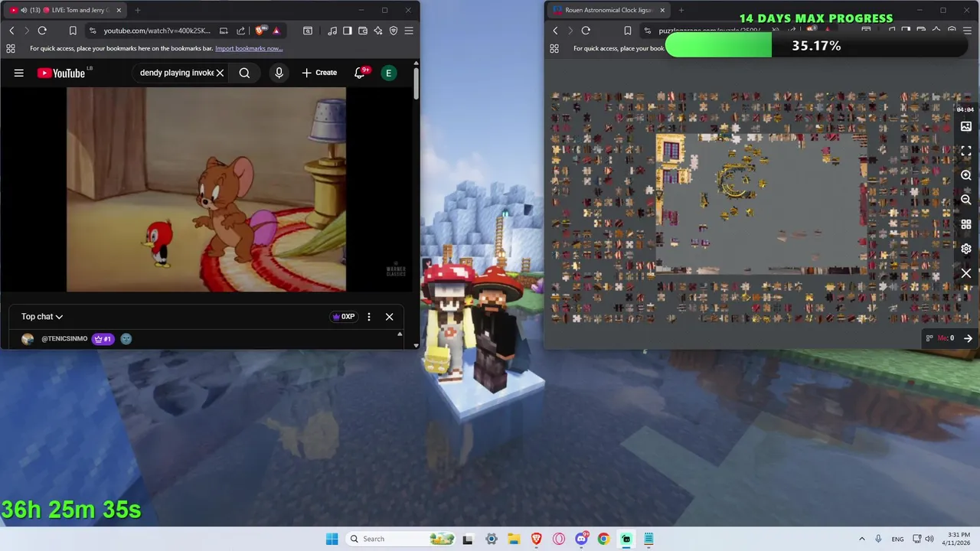This screenshot has height=551, width=980.
Task: Focus the YouTube search input field
Action: pos(177,73)
